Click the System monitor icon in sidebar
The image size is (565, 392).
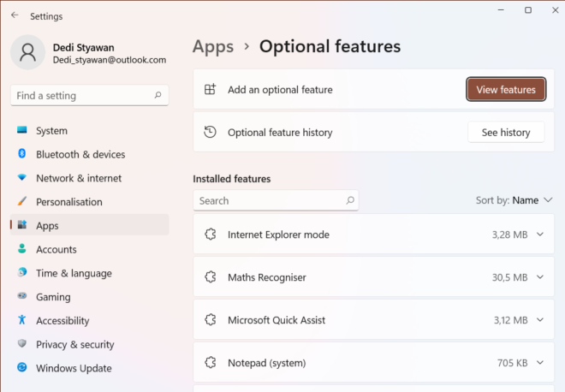pos(22,130)
